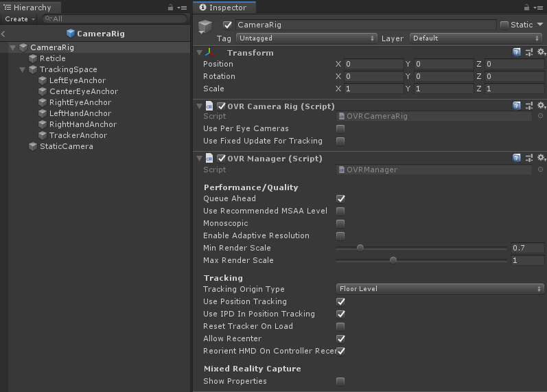Screen dimensions: 547x392
Task: Select the Hierarchy tab
Action: pyautogui.click(x=31, y=8)
